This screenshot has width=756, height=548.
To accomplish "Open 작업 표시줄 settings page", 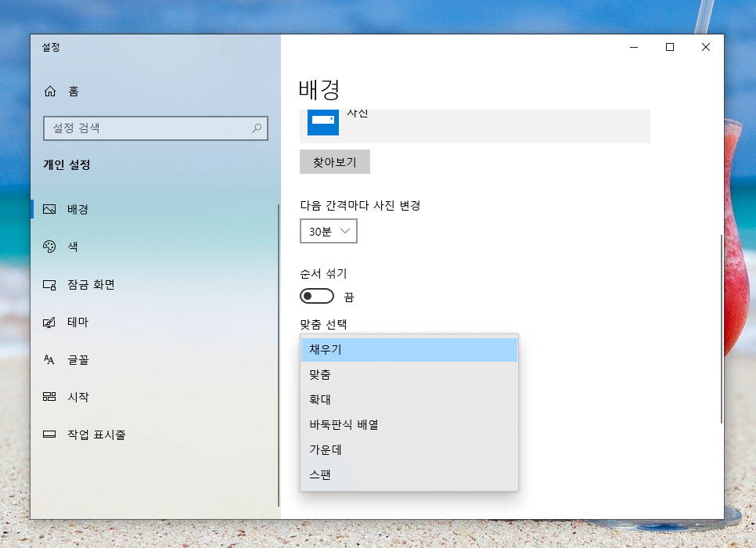I will point(96,434).
